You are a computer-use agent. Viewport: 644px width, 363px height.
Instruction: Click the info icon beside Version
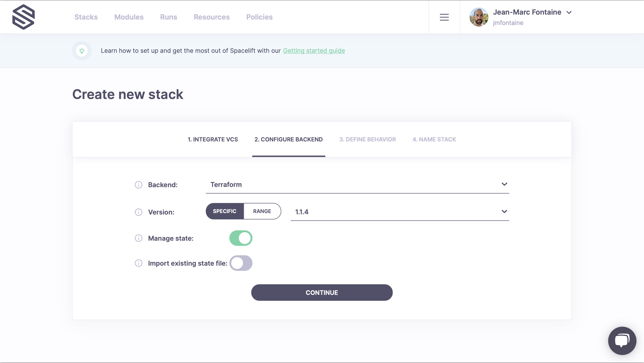[x=139, y=212]
